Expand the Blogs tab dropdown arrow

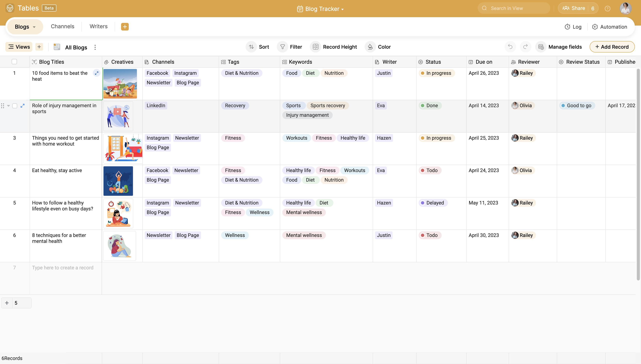[x=34, y=27]
